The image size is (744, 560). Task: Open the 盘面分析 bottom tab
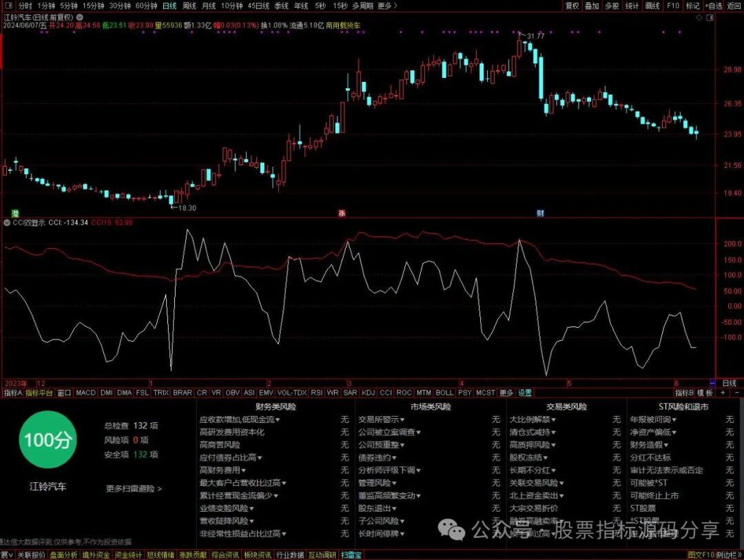coord(63,554)
